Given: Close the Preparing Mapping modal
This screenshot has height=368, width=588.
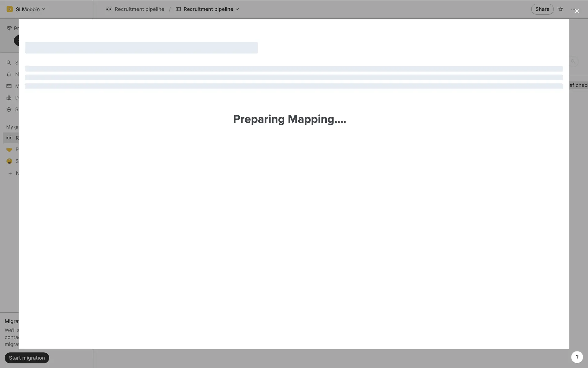Looking at the screenshot, I should (577, 11).
